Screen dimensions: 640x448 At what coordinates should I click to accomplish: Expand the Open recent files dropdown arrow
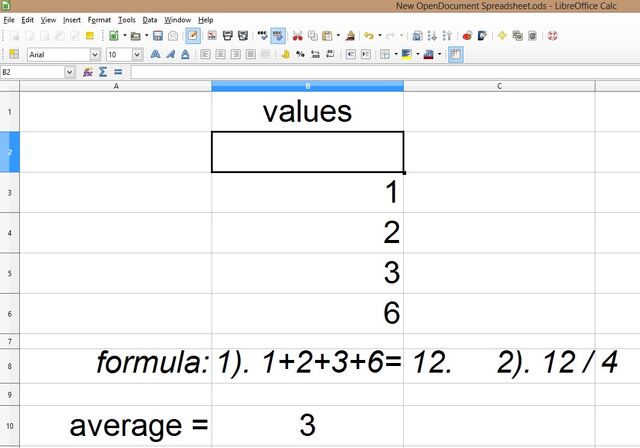(x=147, y=35)
